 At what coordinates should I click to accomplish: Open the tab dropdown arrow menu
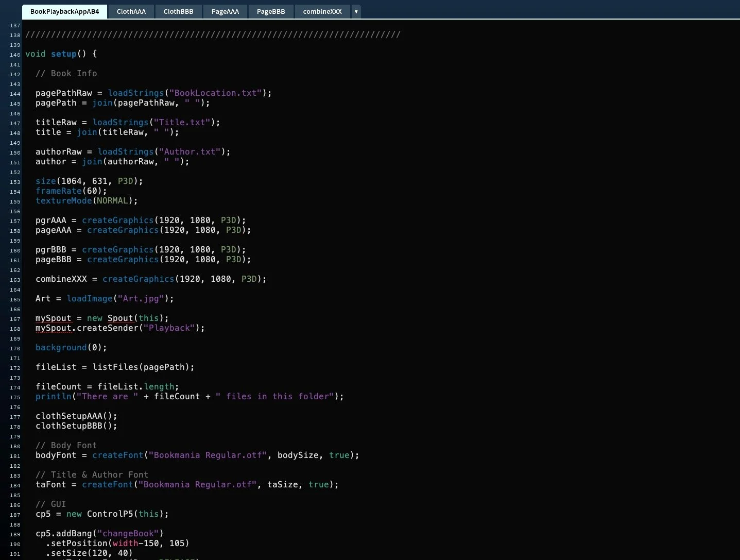click(x=356, y=11)
